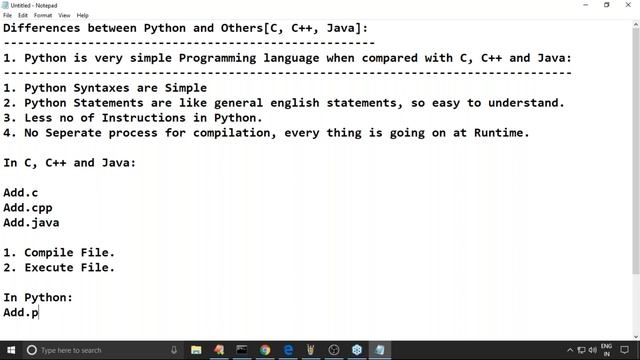Click the text 'Add.c'
Image resolution: width=640 pixels, height=360 pixels.
(21, 193)
